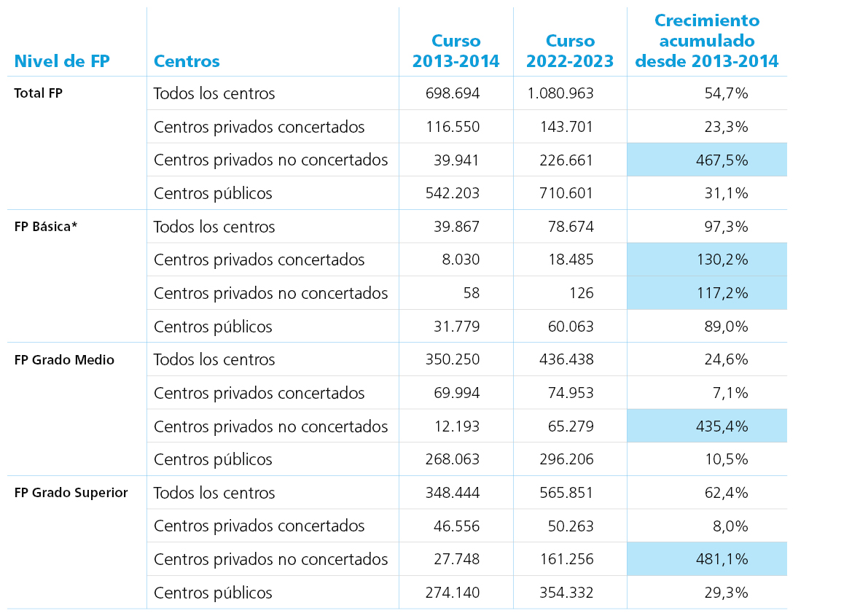The width and height of the screenshot is (860, 616).
Task: Select the highlighted 435,4% cell
Action: coord(707,426)
